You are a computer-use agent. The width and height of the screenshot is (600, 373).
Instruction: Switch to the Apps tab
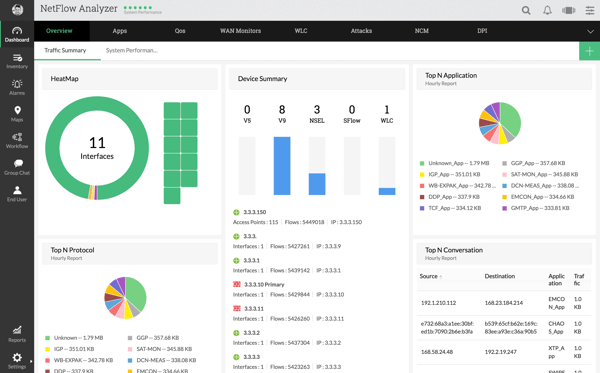pos(120,31)
